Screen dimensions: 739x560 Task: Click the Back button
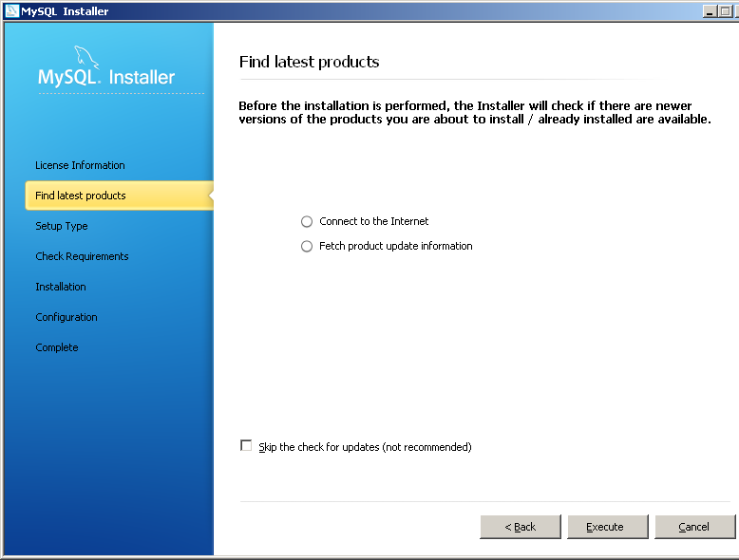[x=521, y=527]
